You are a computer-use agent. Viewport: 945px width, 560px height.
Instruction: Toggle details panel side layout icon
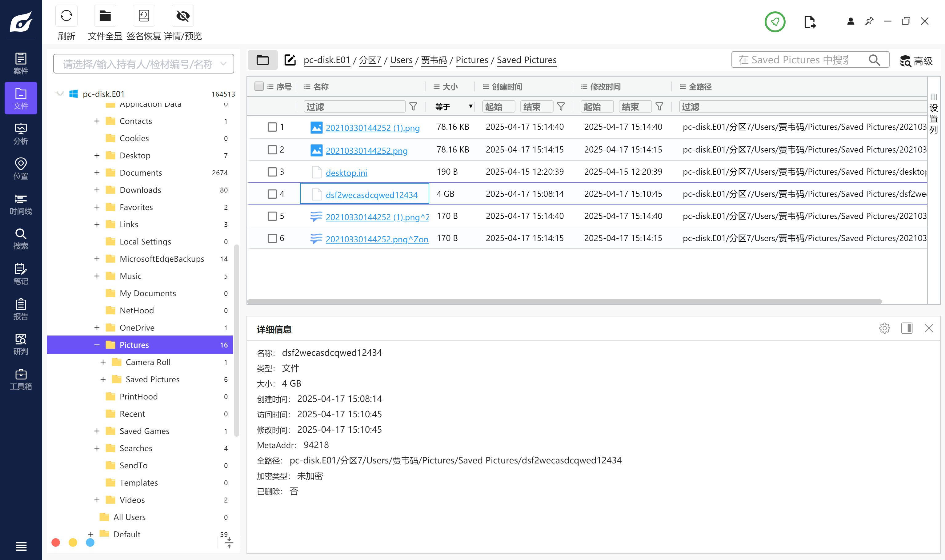click(x=907, y=328)
